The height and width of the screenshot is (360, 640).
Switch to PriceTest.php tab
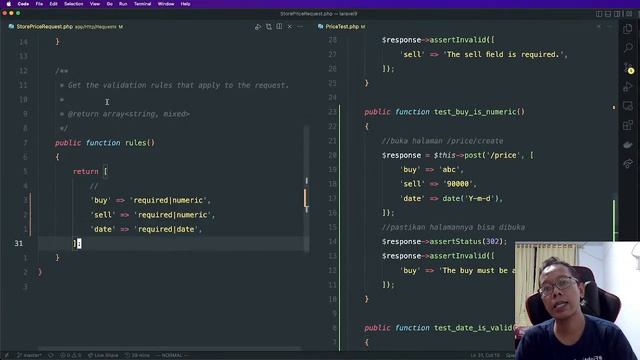point(342,27)
